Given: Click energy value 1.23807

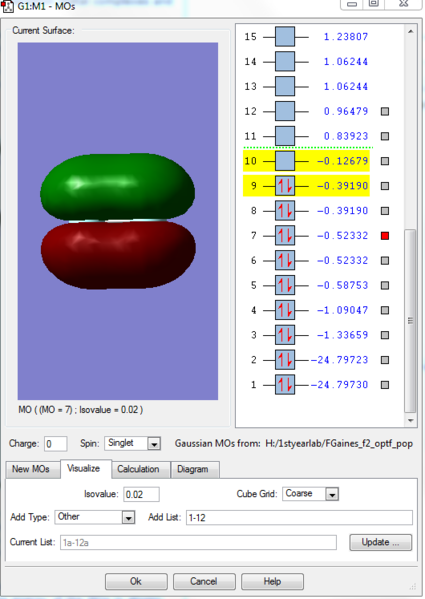Looking at the screenshot, I should [x=346, y=37].
